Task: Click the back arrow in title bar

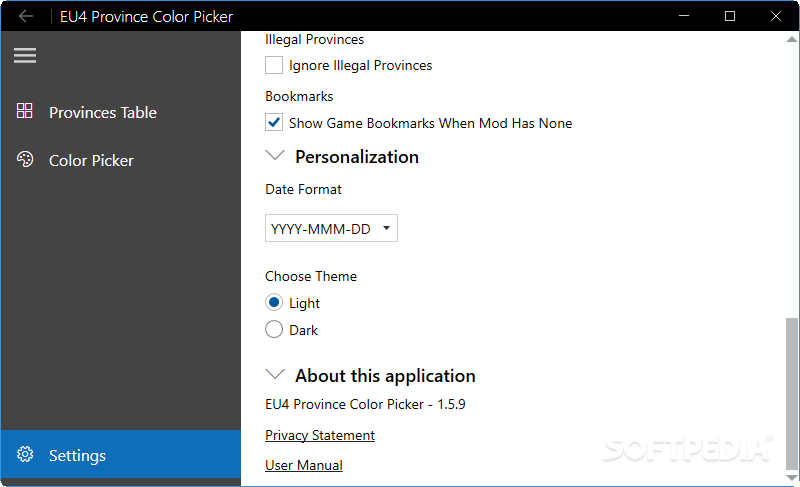Action: pyautogui.click(x=26, y=16)
